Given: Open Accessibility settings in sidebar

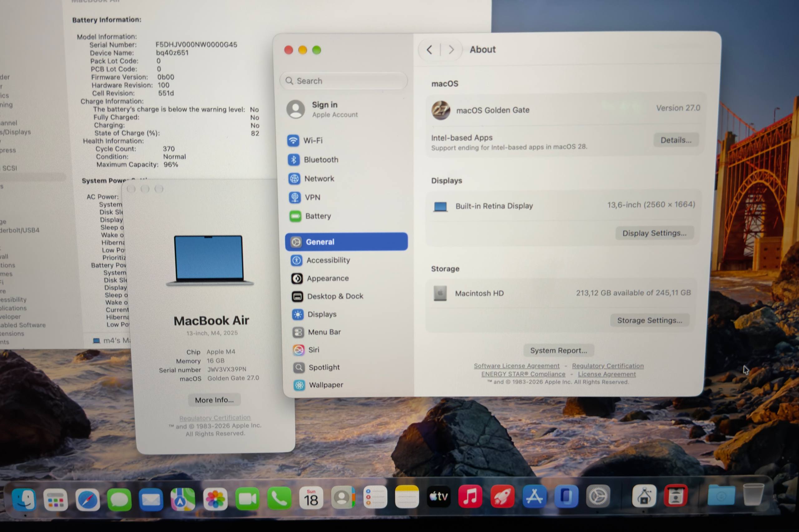Looking at the screenshot, I should 346,260.
